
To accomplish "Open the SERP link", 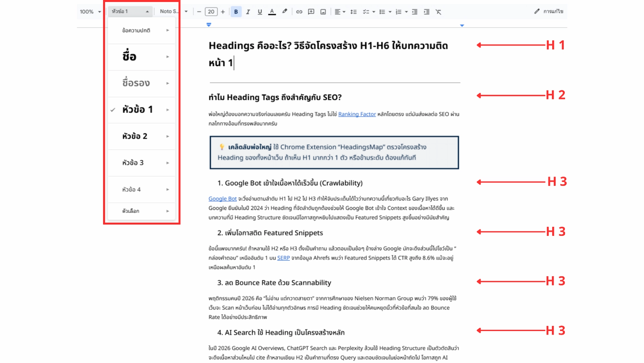I will pos(283,258).
